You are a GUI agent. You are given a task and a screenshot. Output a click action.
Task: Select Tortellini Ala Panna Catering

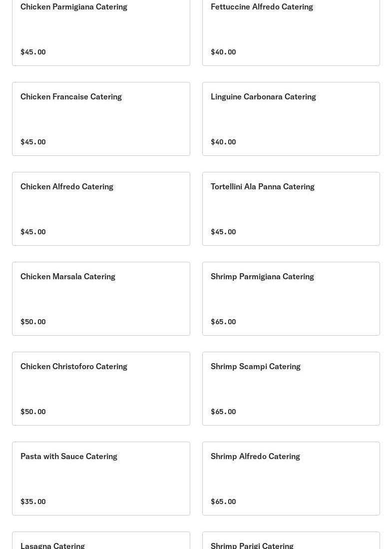291,208
